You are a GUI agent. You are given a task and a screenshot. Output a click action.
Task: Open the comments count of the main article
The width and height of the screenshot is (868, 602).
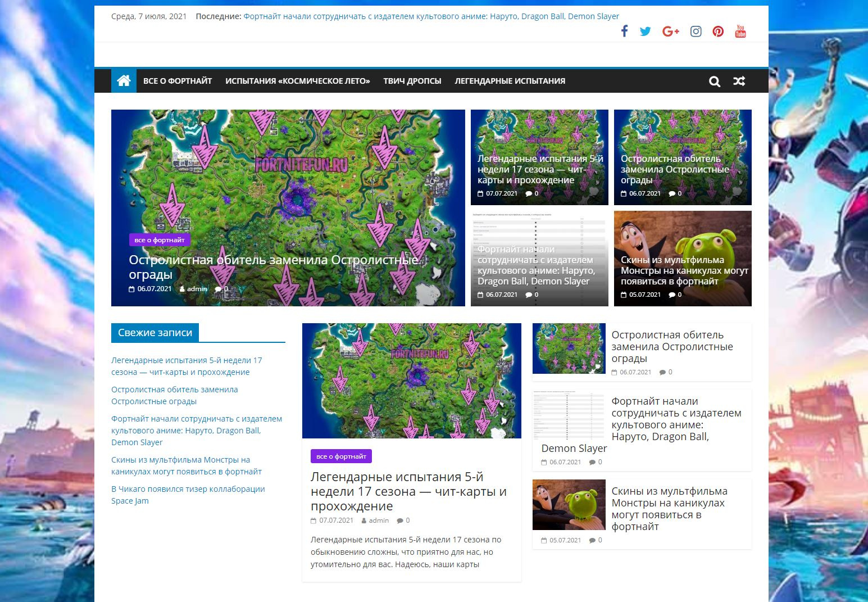[403, 520]
